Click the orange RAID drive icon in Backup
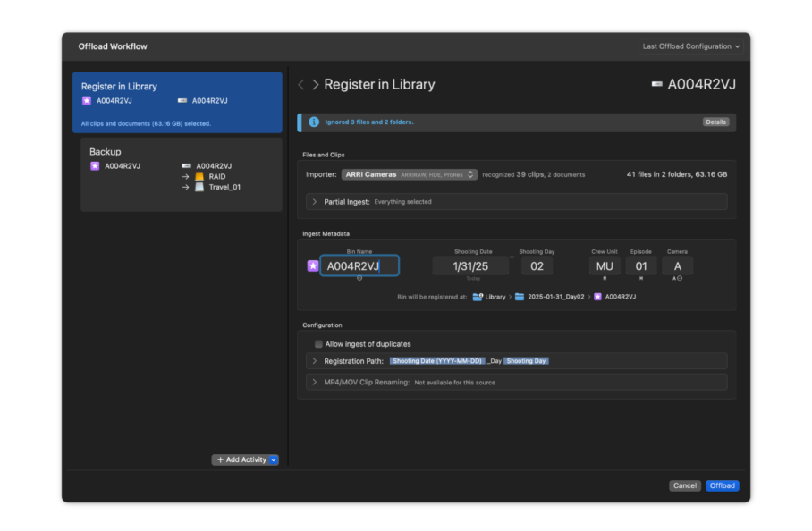This screenshot has height=531, width=812. [199, 176]
